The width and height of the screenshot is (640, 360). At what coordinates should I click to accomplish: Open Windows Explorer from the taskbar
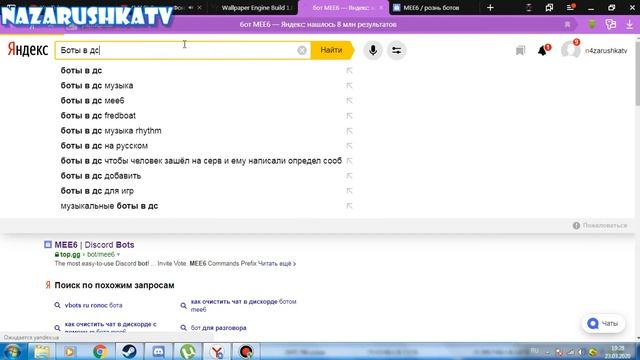(42, 351)
